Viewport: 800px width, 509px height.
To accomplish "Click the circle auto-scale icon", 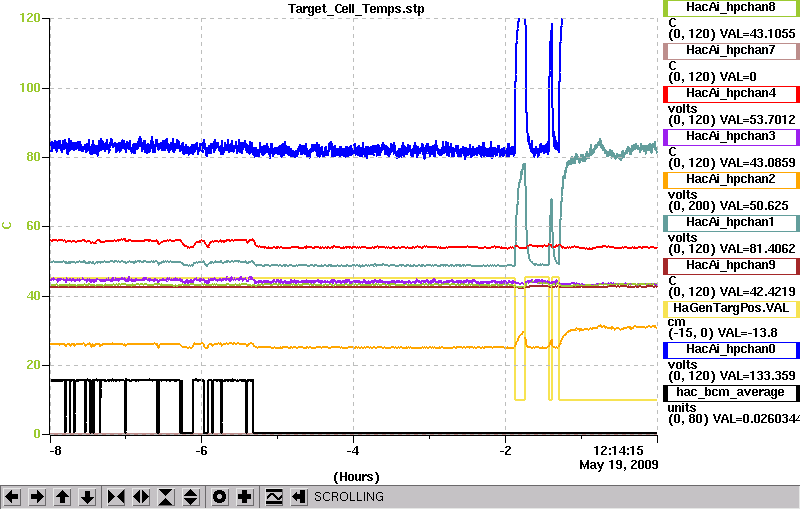I will 220,496.
